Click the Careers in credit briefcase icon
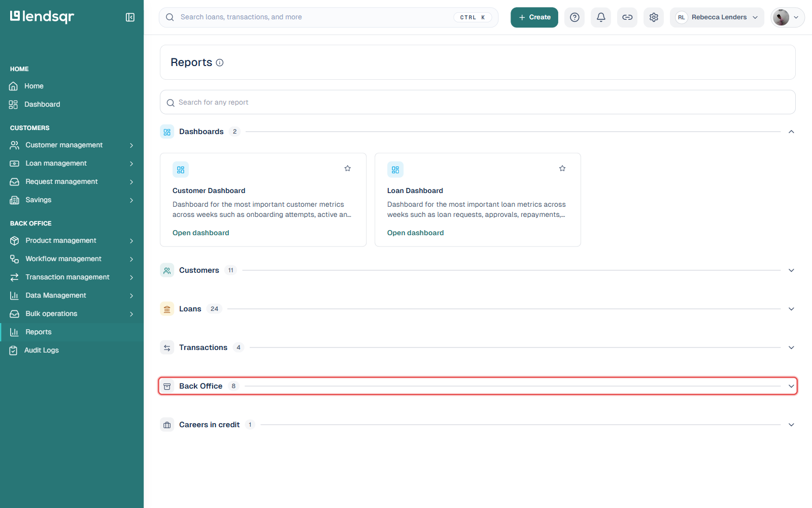Viewport: 812px width, 508px height. 167,425
